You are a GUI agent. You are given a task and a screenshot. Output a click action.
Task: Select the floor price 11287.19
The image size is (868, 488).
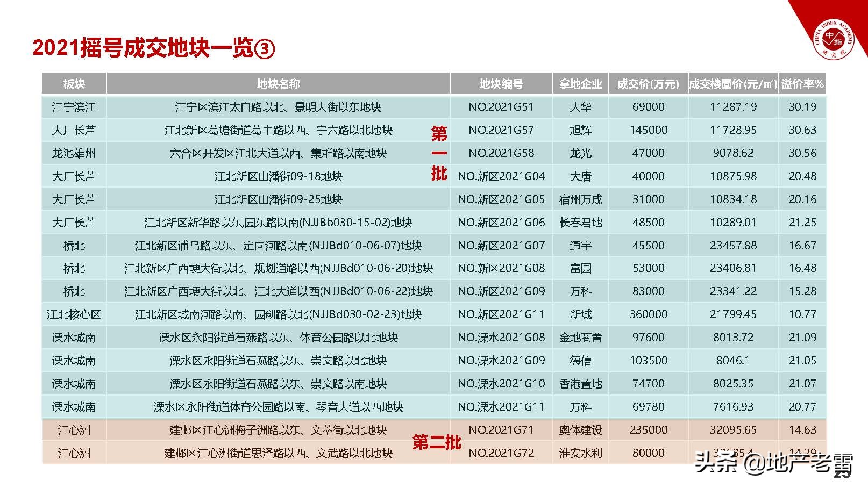(x=733, y=107)
